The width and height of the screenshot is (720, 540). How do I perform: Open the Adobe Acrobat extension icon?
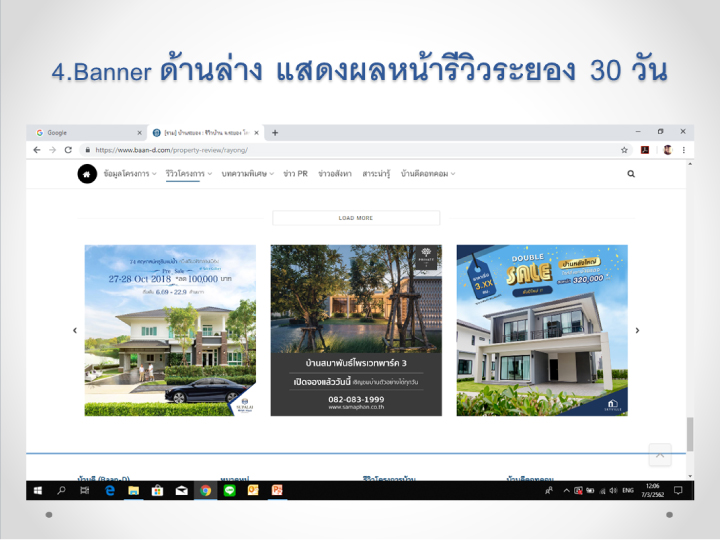pos(645,150)
